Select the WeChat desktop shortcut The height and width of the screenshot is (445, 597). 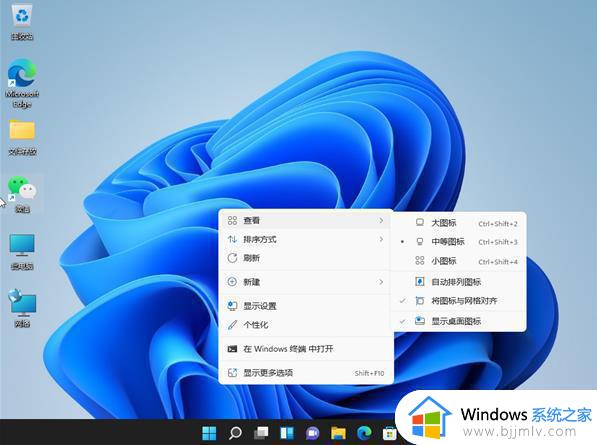tap(22, 194)
